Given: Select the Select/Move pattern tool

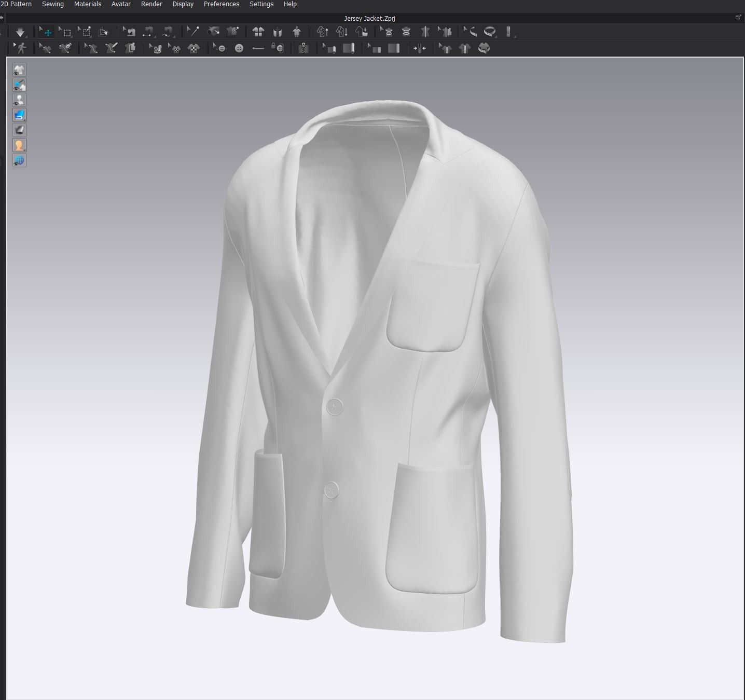Looking at the screenshot, I should pyautogui.click(x=46, y=32).
